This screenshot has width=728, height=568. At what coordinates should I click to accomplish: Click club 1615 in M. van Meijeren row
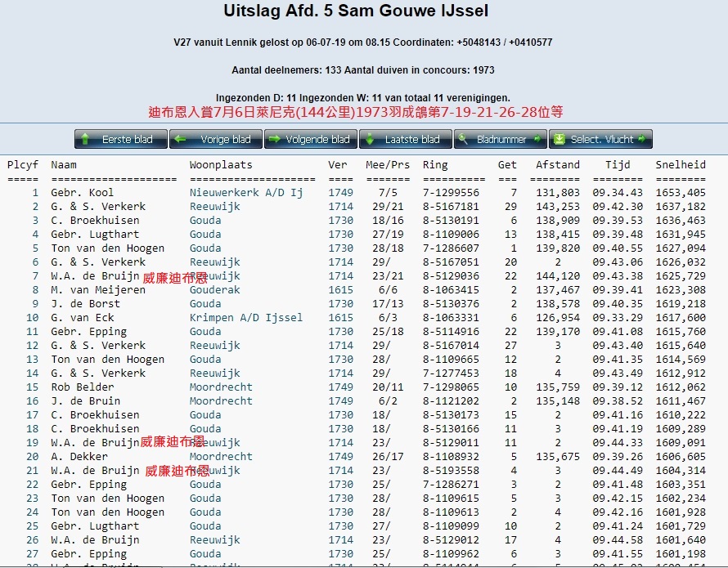(340, 290)
